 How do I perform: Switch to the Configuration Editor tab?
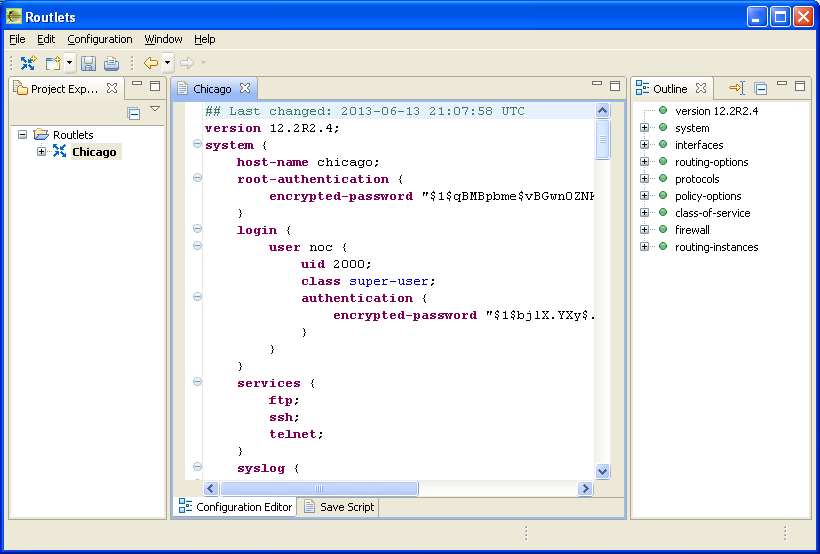click(235, 507)
